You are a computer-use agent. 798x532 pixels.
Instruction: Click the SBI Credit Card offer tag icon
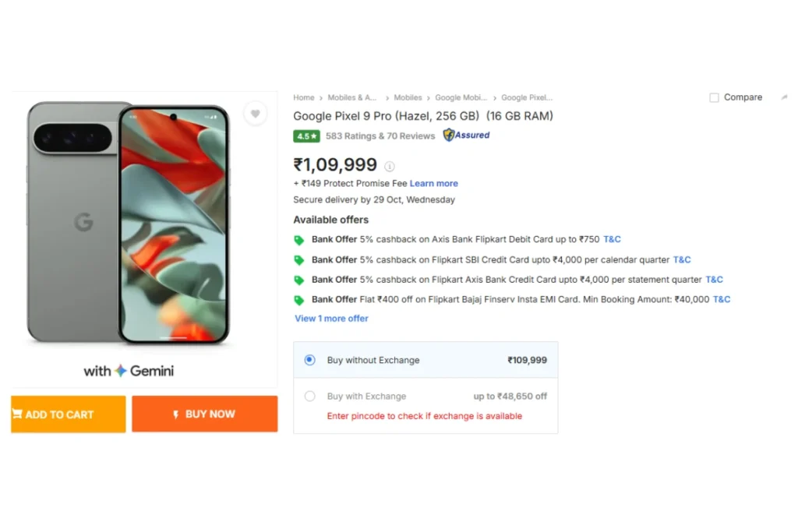pos(298,260)
